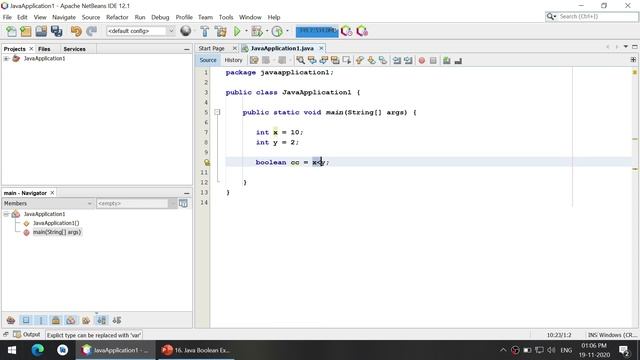Open the Navigate menu
640x360 pixels.
(x=64, y=17)
